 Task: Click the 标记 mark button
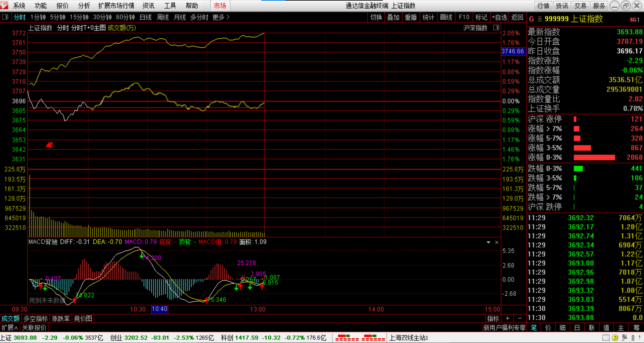click(481, 17)
